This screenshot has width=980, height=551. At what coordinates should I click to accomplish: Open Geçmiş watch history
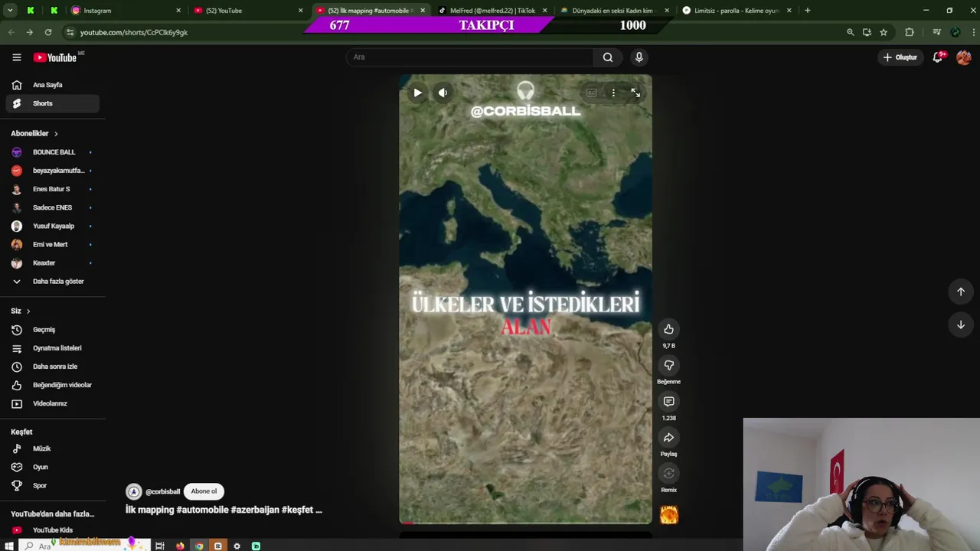tap(53, 330)
